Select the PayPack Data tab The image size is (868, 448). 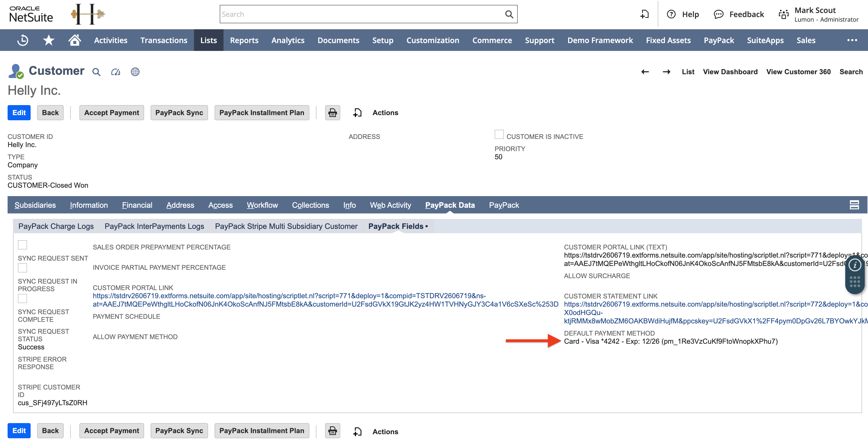coord(450,205)
